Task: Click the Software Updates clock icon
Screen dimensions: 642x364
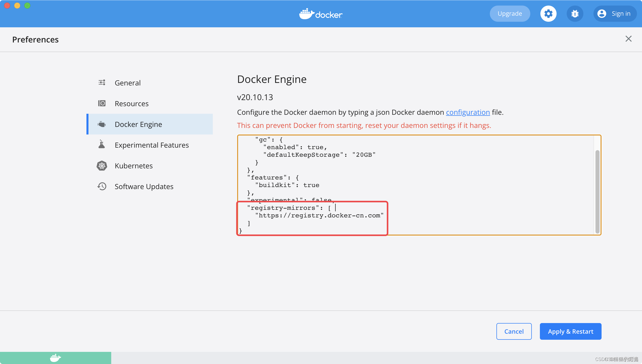Action: [102, 186]
